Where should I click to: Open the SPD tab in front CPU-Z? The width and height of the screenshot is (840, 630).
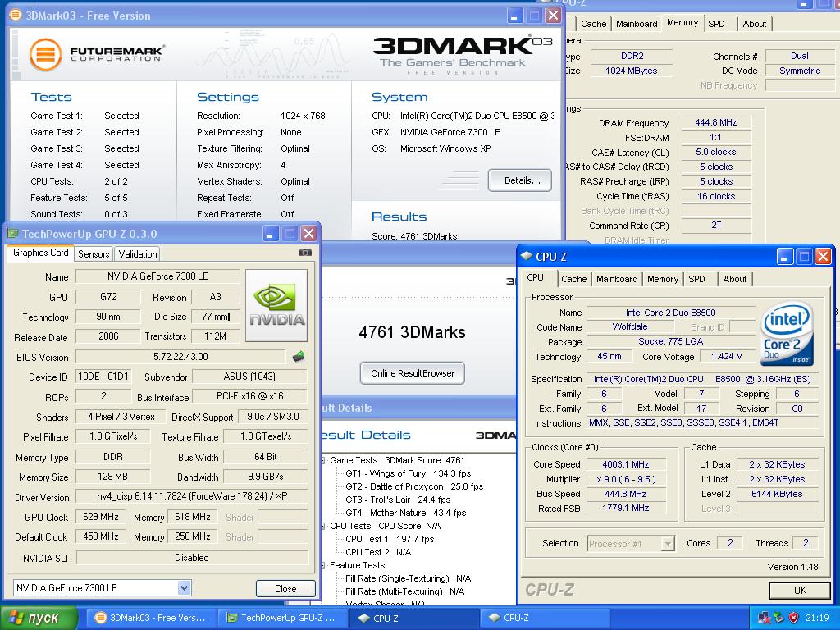tap(697, 279)
